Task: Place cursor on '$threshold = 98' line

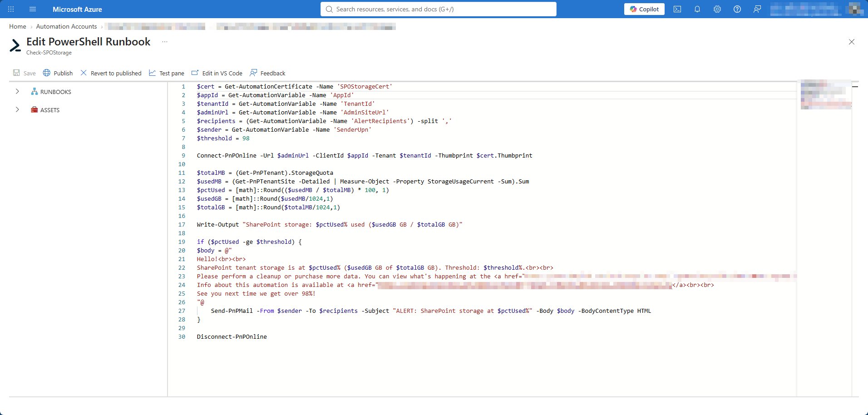Action: (223, 138)
